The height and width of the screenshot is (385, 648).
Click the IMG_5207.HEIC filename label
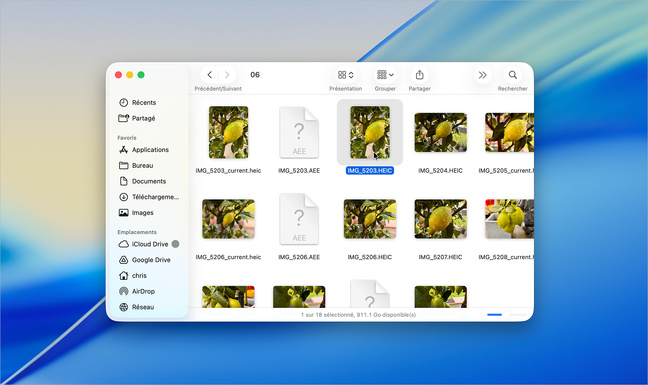tap(441, 257)
